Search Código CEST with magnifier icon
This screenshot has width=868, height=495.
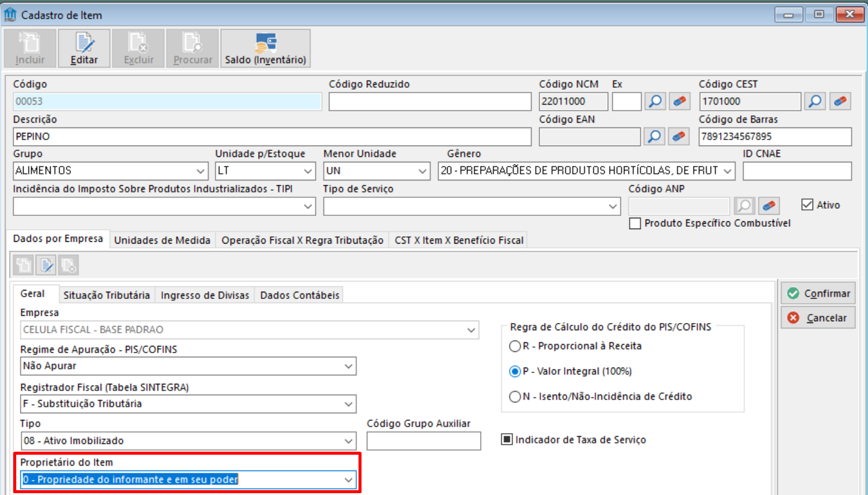click(815, 102)
